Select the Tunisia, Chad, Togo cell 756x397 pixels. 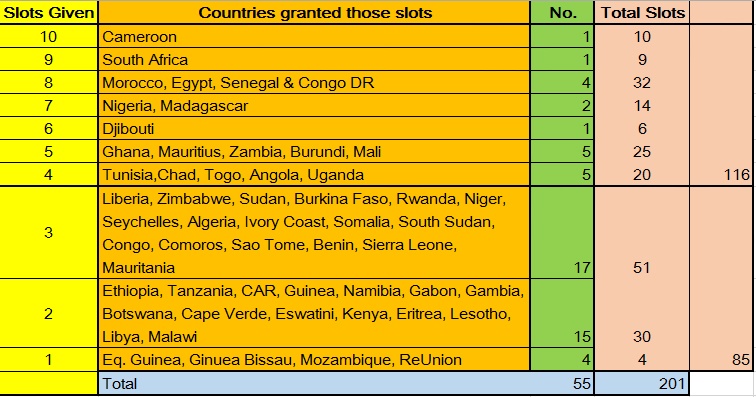(314, 174)
